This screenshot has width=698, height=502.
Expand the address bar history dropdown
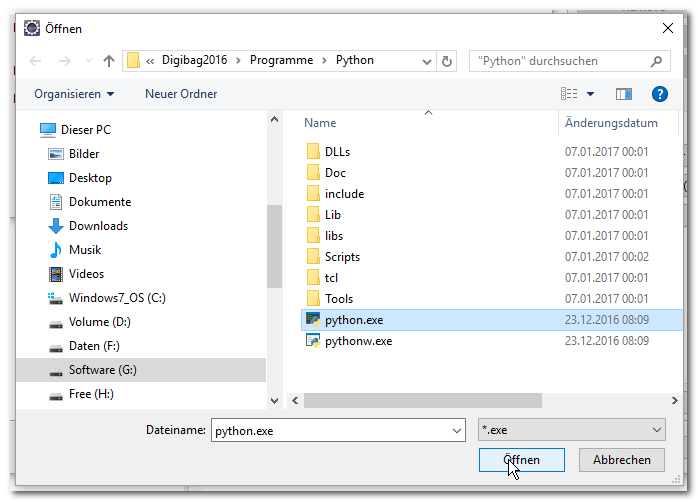(426, 61)
